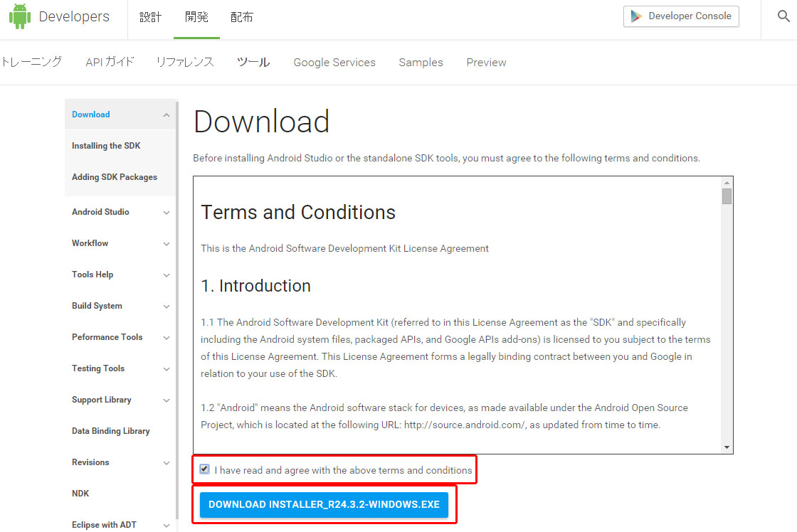Screen dimensions: 797x532
Task: Expand the Testing Tools section chevron
Action: 167,369
